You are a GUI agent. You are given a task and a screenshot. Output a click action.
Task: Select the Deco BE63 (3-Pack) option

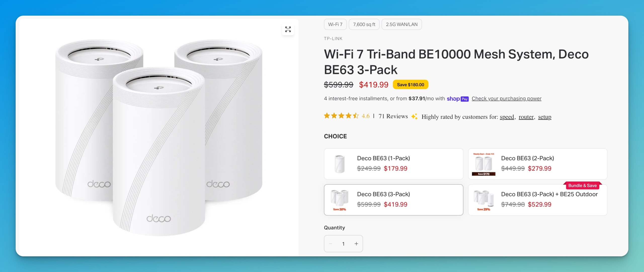click(393, 200)
